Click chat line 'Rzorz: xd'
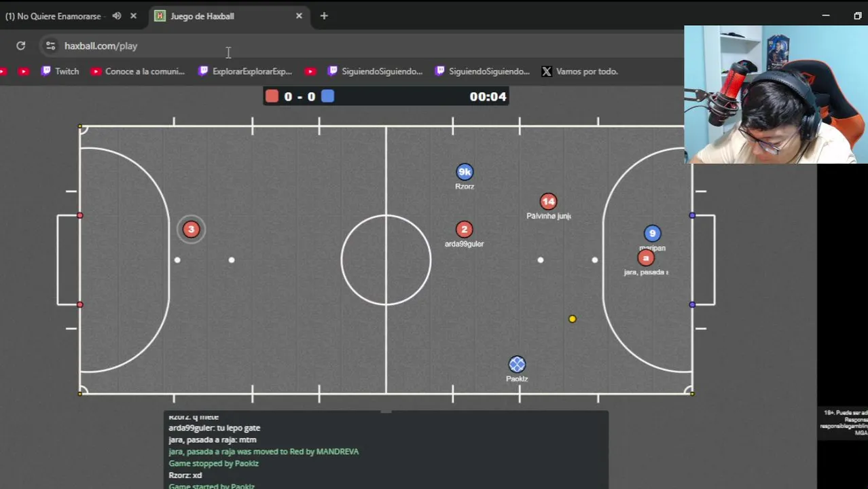 [x=185, y=475]
